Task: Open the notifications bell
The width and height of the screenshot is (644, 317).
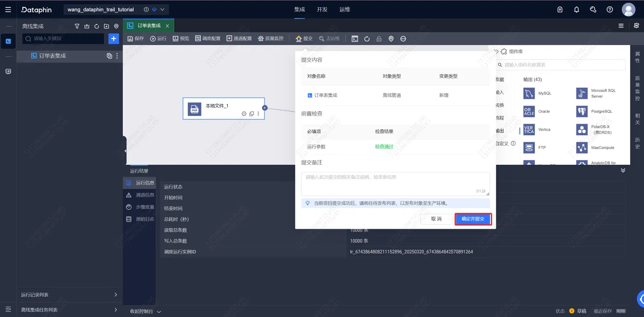Action: click(576, 9)
